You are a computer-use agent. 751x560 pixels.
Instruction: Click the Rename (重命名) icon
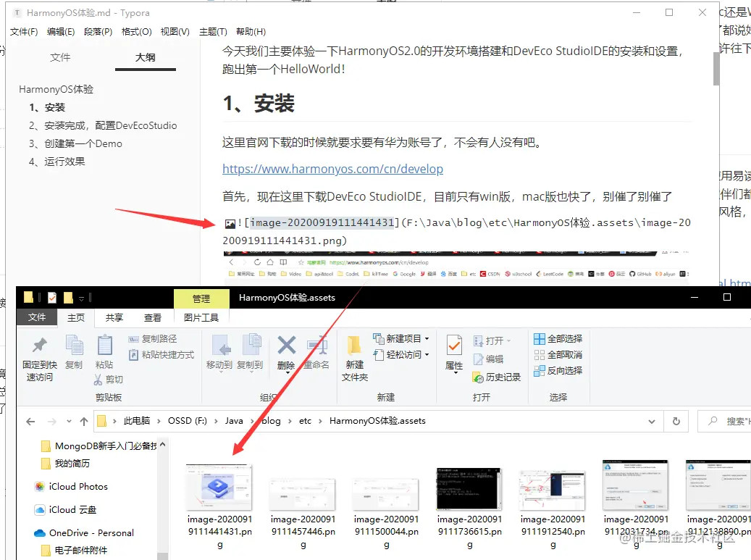tap(317, 345)
